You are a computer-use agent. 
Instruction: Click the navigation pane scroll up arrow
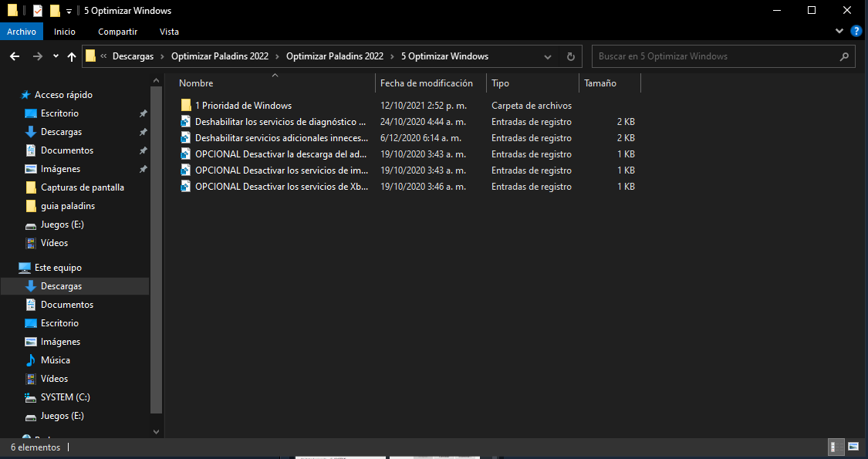coord(156,80)
